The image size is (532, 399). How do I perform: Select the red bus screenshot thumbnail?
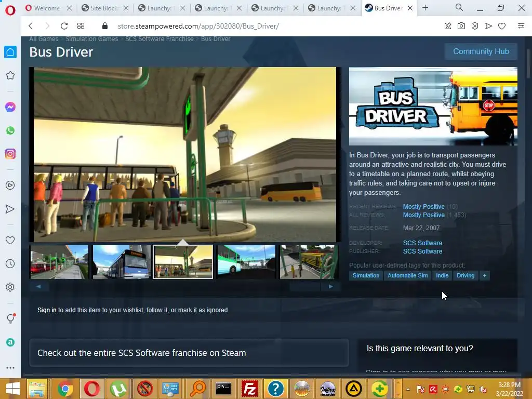coord(59,262)
